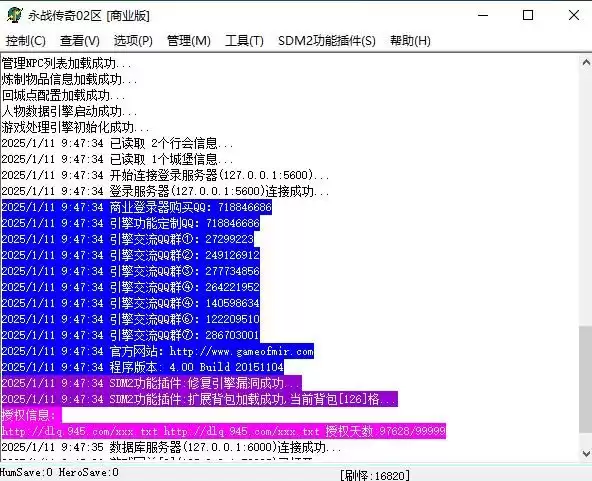Click status bar HumSave:0 HeroSave:0
This screenshot has width=592, height=481.
[x=59, y=472]
